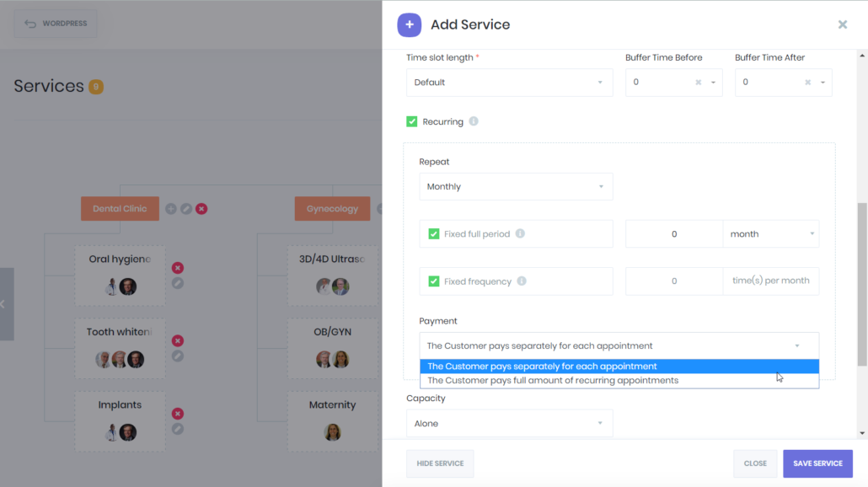This screenshot has height=487, width=868.
Task: Click the fixed full period number field
Action: (673, 234)
